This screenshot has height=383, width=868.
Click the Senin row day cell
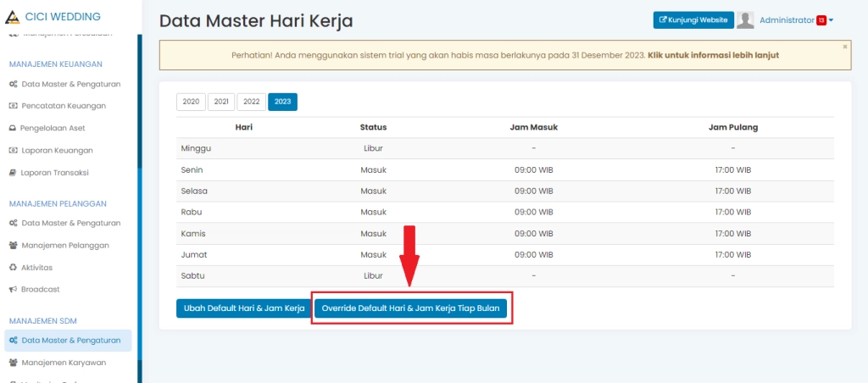click(x=244, y=170)
